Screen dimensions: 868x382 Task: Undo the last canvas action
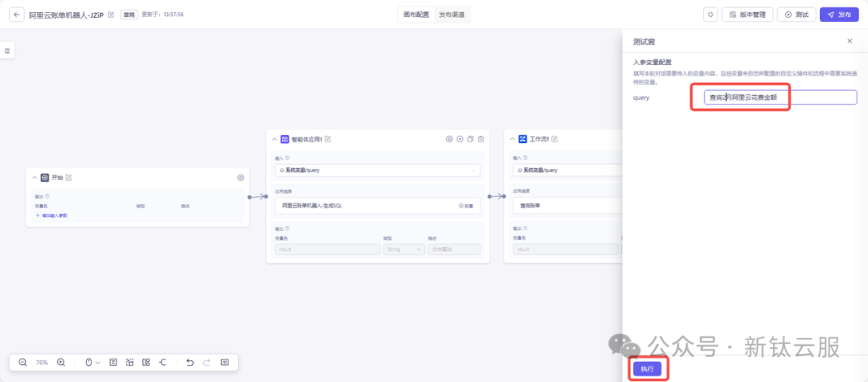[x=190, y=362]
